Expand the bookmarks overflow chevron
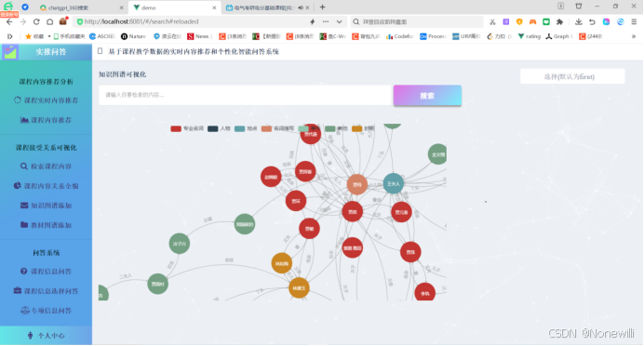The height and width of the screenshot is (346, 644). tap(634, 36)
